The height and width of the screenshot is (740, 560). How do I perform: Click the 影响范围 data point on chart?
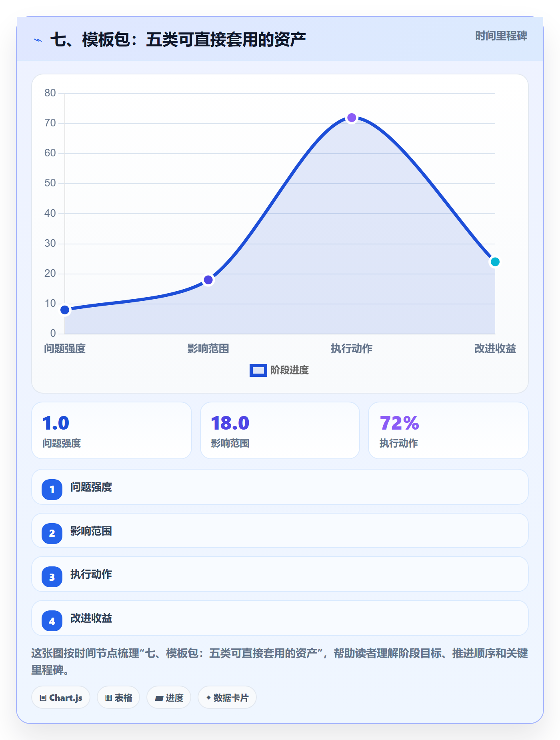pos(208,280)
